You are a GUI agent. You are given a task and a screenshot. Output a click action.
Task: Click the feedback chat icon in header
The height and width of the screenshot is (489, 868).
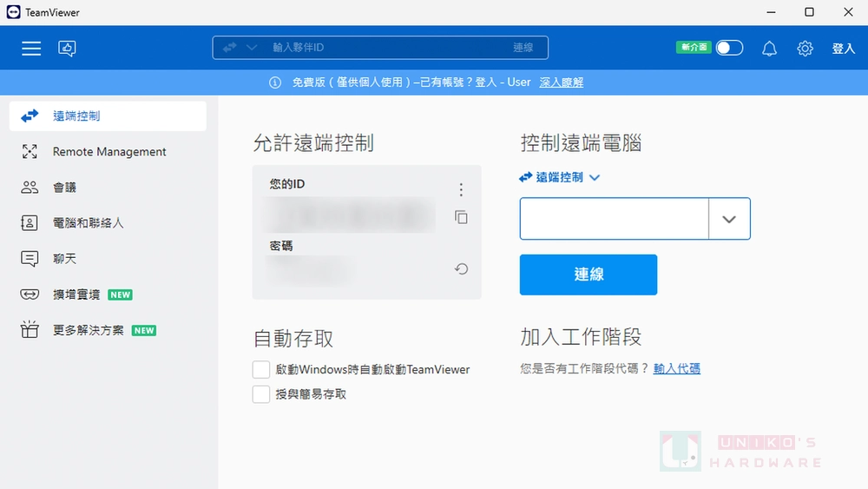pyautogui.click(x=67, y=49)
